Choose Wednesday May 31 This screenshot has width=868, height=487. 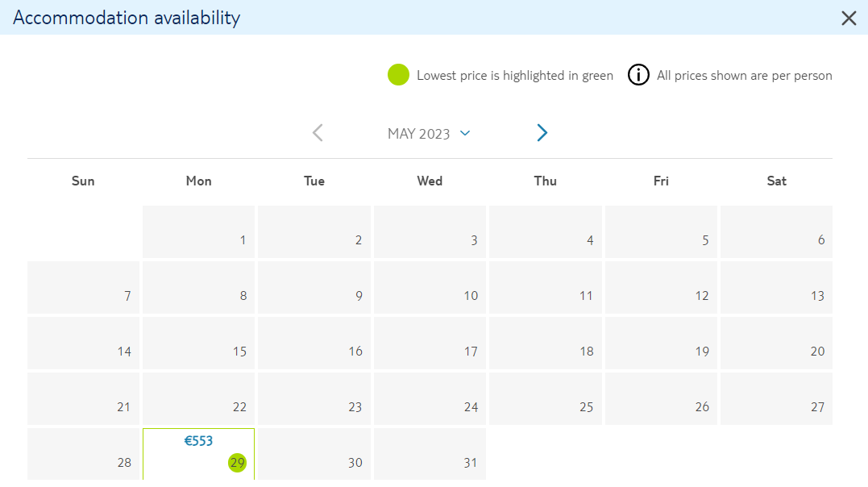430,454
